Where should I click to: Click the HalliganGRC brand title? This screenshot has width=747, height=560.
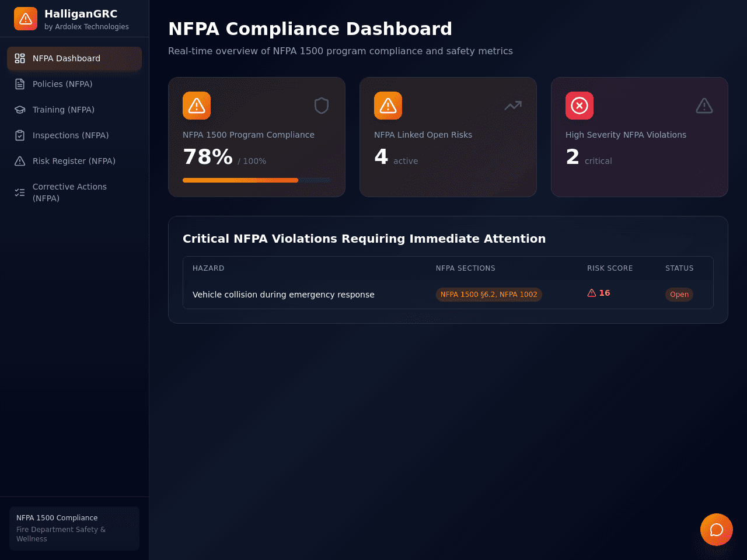coord(81,14)
